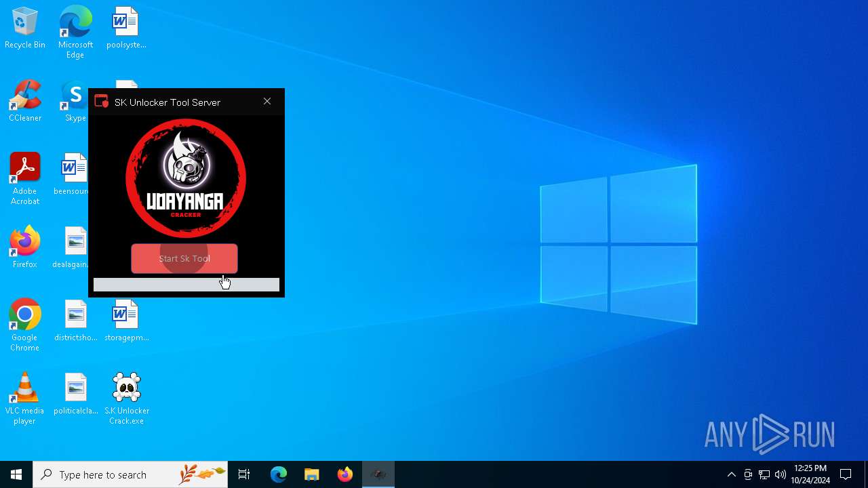Viewport: 868px width, 488px height.
Task: Launch Edge from the taskbar
Action: pyautogui.click(x=279, y=474)
